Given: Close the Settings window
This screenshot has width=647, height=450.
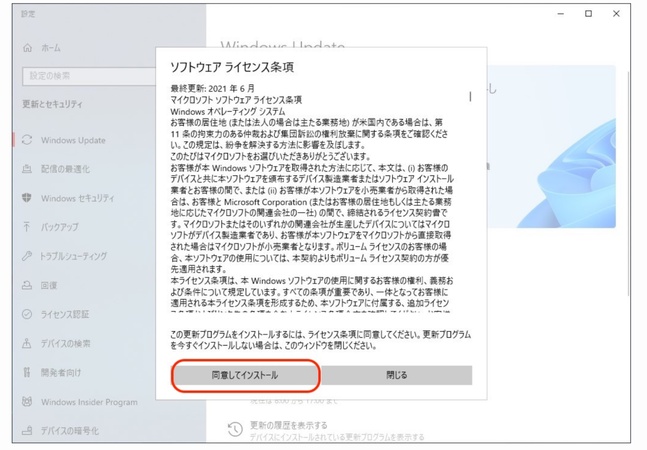Looking at the screenshot, I should [616, 14].
